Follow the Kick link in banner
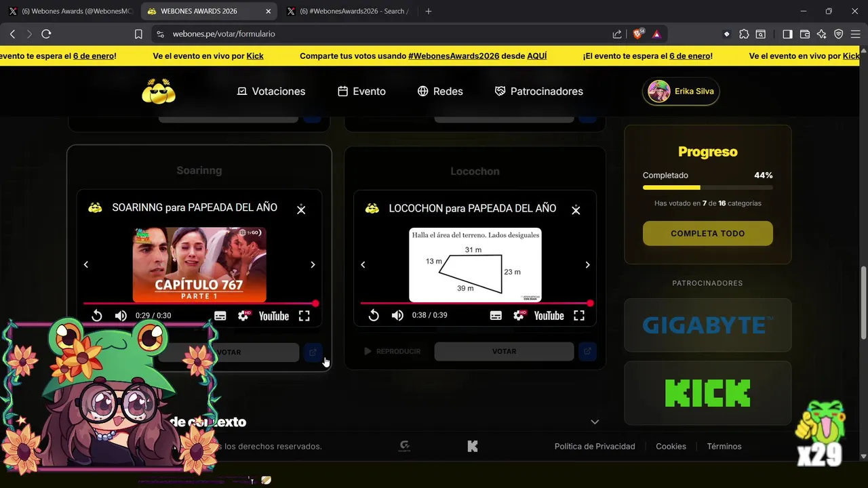This screenshot has width=868, height=488. (x=255, y=56)
